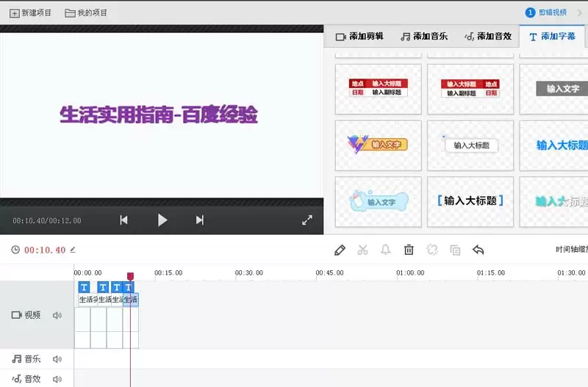Screen dimensions: 588x387
Task: Select the 音效 track label
Action: pos(26,379)
